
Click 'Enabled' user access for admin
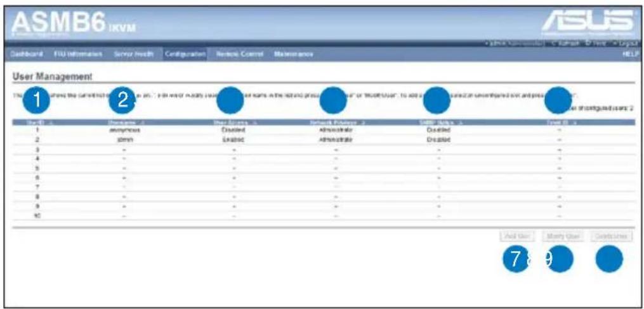[234, 140]
